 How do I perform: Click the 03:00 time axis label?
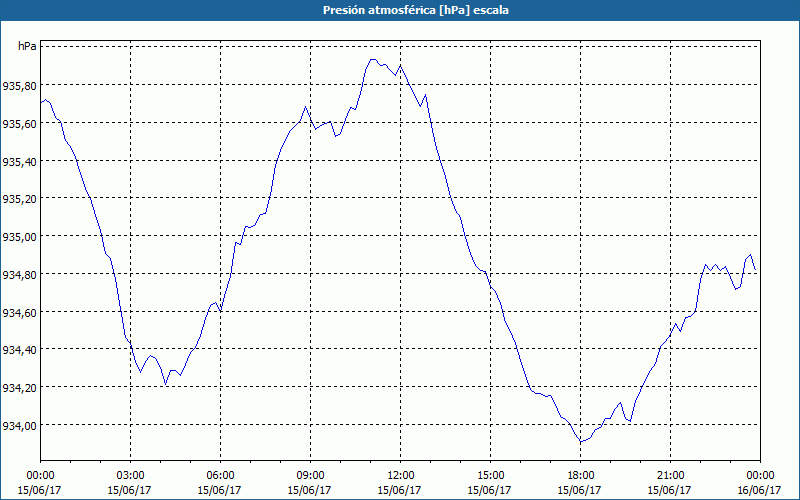click(130, 476)
